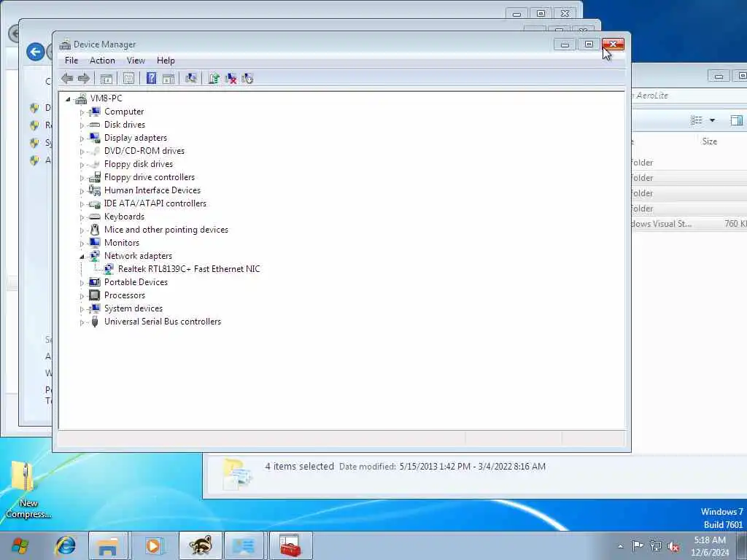Show hidden tray icons arrow
This screenshot has width=747, height=560.
point(620,546)
